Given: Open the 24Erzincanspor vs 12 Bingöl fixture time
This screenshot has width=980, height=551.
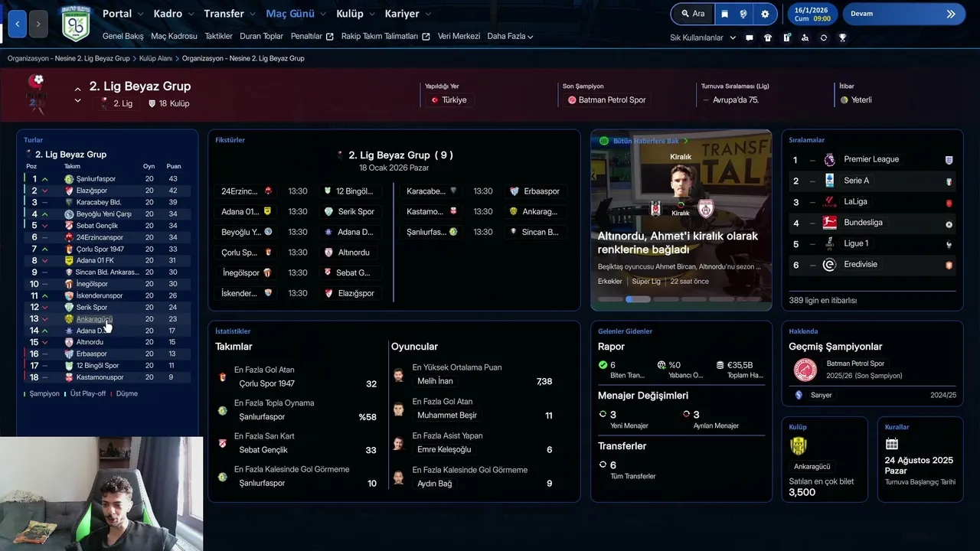Looking at the screenshot, I should 298,191.
